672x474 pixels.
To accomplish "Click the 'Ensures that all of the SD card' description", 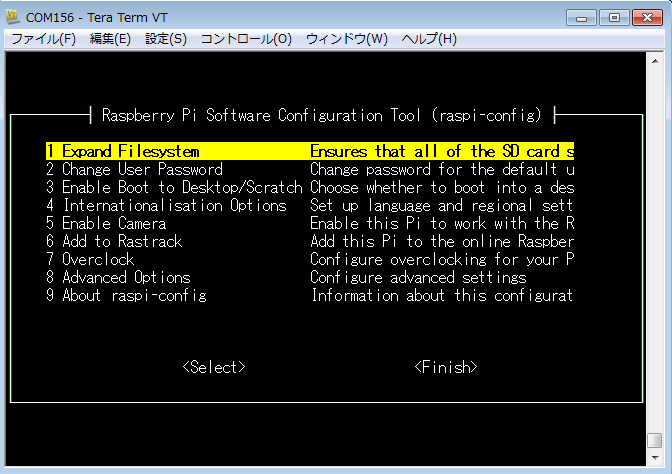I will point(442,151).
